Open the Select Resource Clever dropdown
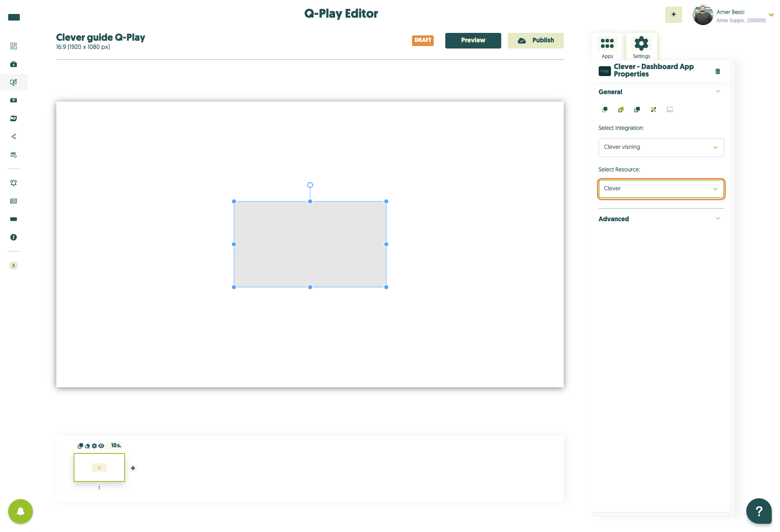This screenshot has width=780, height=532. [x=661, y=189]
